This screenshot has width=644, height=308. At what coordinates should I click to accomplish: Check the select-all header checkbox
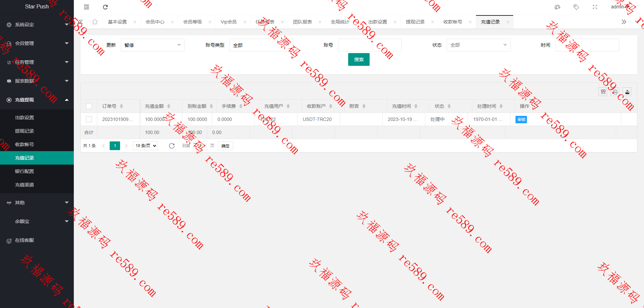pyautogui.click(x=89, y=106)
